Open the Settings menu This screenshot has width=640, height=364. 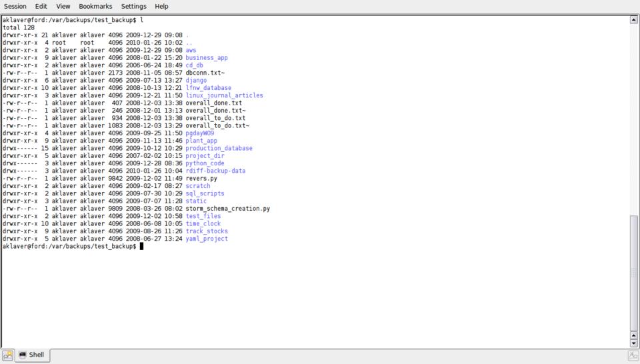pos(133,6)
